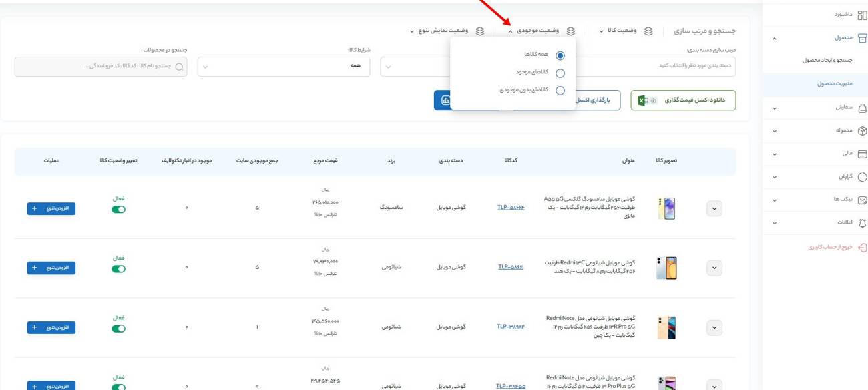The height and width of the screenshot is (390, 868).
Task: Click the جمع موجودی سایت column header
Action: (x=257, y=161)
